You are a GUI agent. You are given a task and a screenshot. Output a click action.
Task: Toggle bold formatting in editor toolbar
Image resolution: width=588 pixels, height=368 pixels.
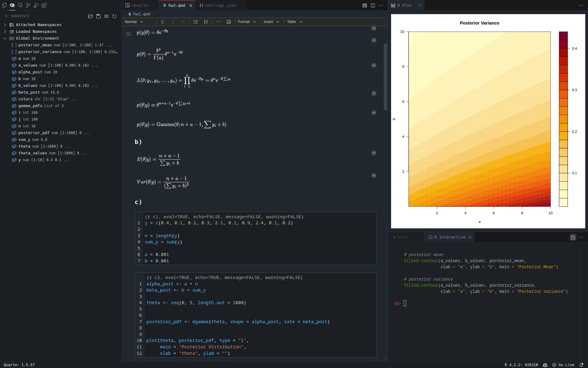[x=163, y=22]
